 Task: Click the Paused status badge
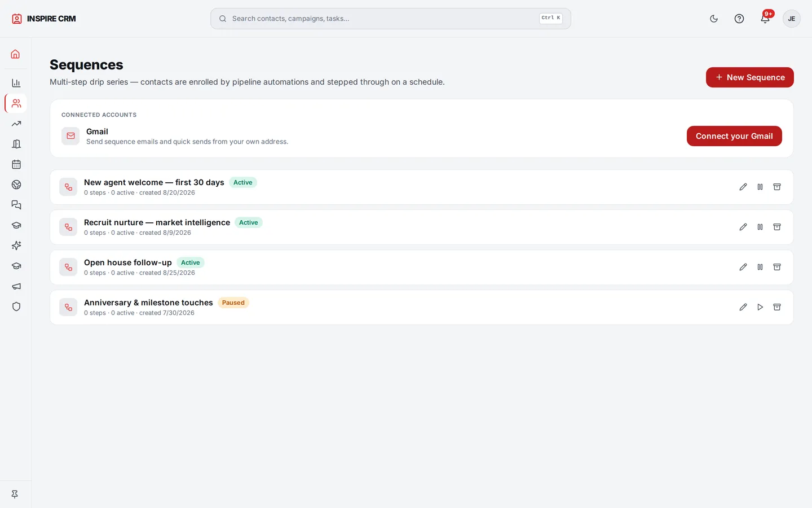pyautogui.click(x=233, y=303)
